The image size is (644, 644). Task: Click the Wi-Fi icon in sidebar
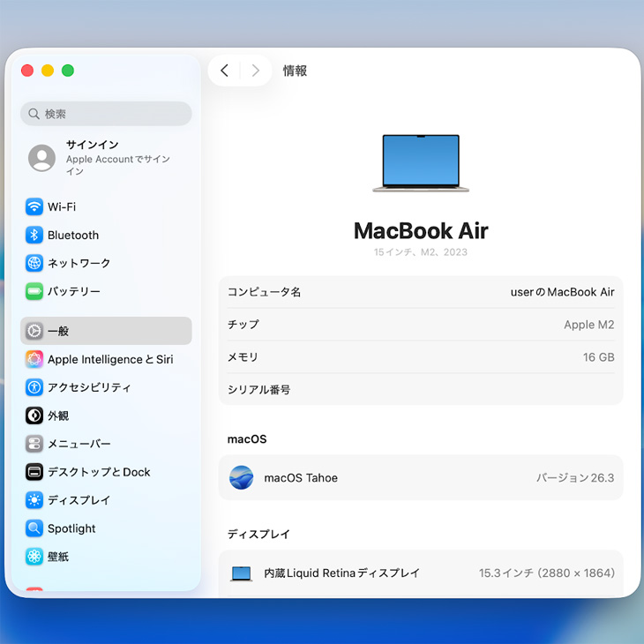(34, 207)
